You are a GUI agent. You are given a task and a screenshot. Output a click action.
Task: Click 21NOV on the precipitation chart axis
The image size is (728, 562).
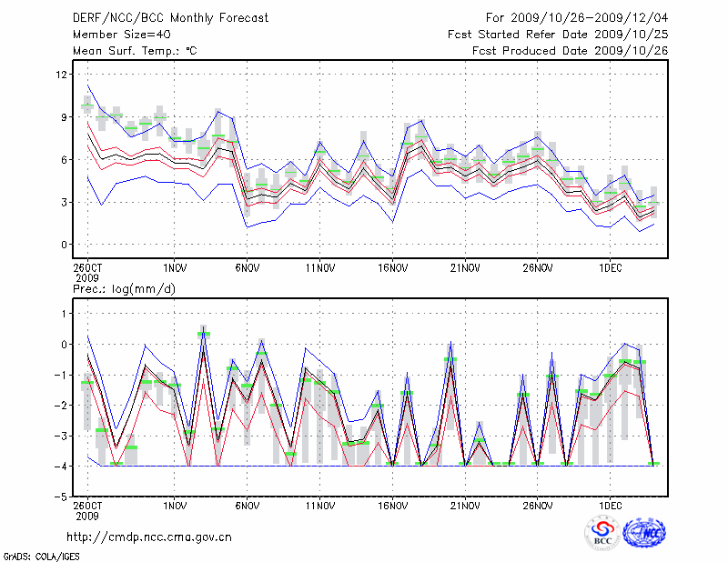click(x=465, y=505)
